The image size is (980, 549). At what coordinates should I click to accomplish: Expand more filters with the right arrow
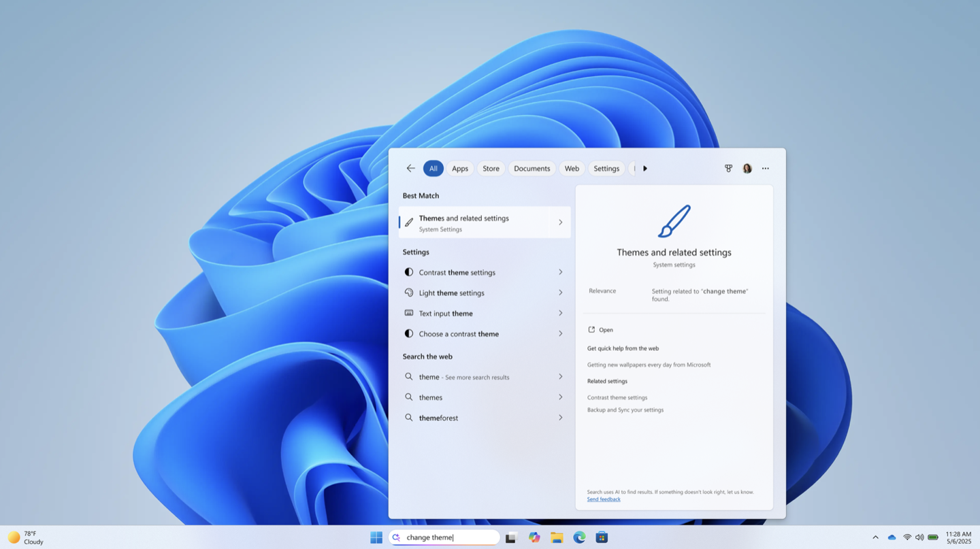644,168
